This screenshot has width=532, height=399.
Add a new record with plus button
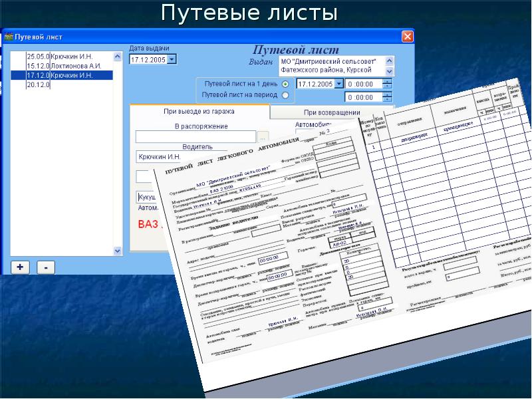(20, 267)
